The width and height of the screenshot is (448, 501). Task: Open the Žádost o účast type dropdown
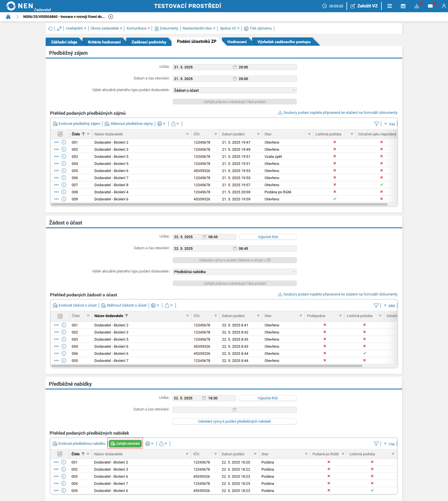pyautogui.click(x=234, y=90)
